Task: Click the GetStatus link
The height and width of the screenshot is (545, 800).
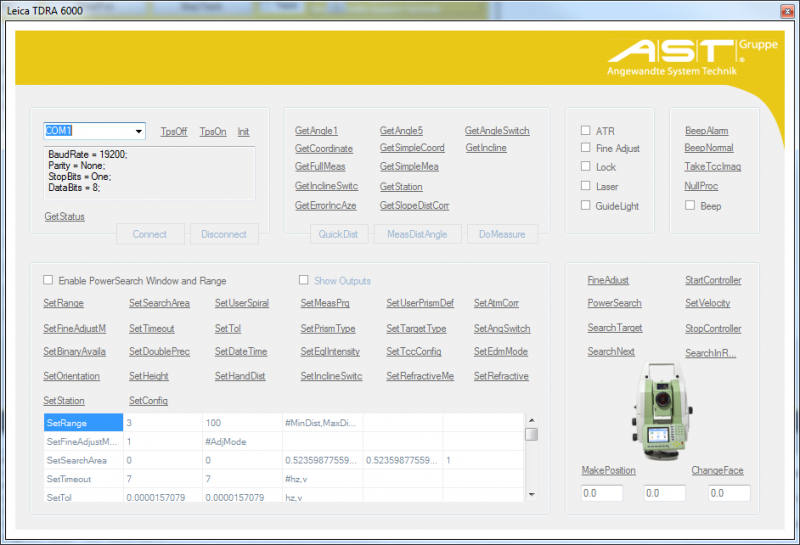Action: [x=64, y=216]
